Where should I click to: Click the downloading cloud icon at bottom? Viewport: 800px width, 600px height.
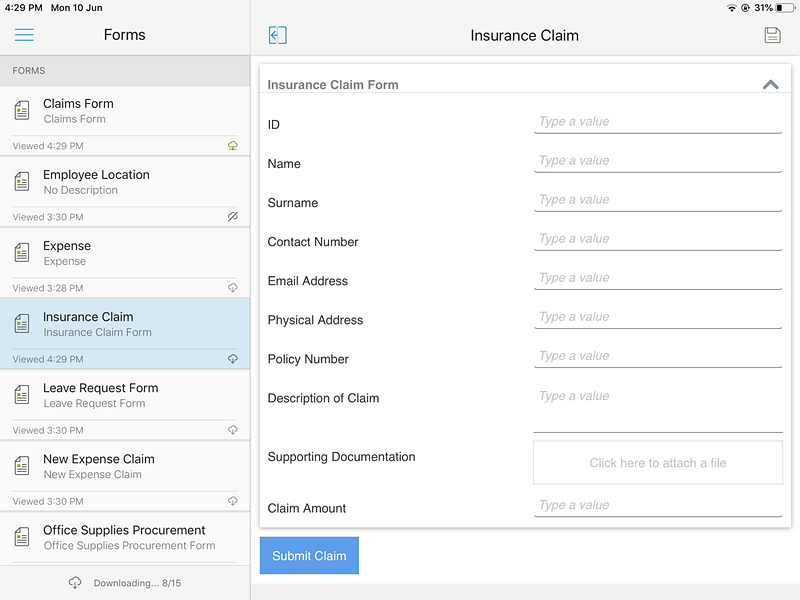pos(75,583)
